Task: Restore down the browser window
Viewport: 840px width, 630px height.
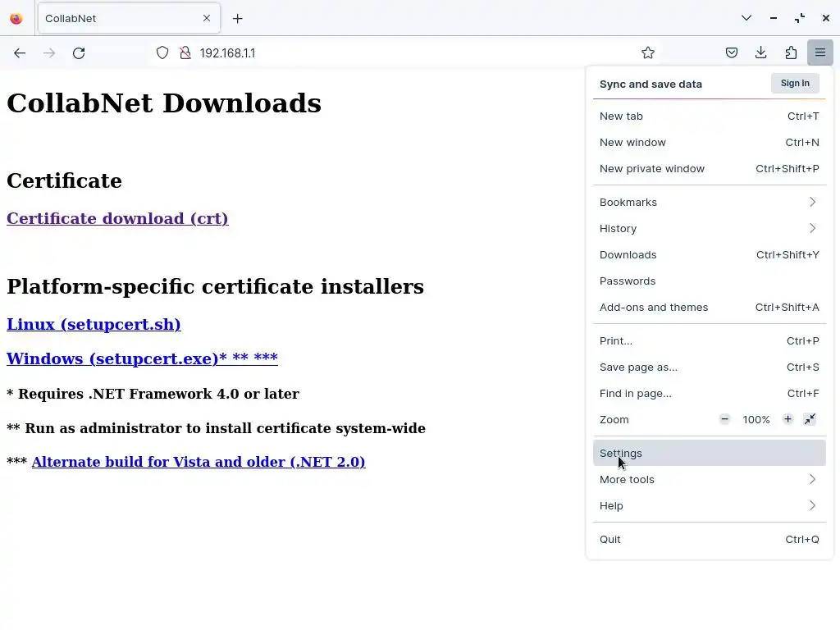Action: pos(800,18)
